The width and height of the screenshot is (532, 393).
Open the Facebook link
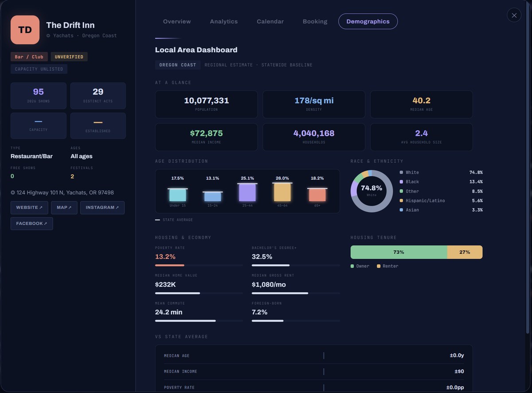pos(32,224)
